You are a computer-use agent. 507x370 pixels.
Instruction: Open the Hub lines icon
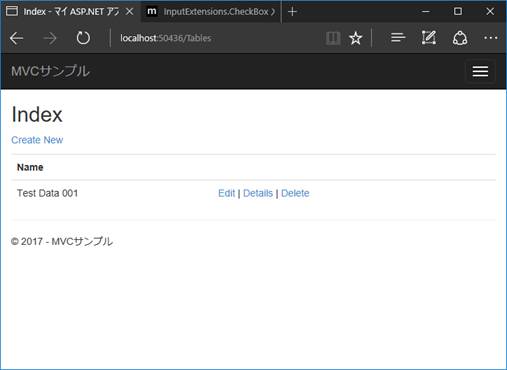pyautogui.click(x=398, y=38)
